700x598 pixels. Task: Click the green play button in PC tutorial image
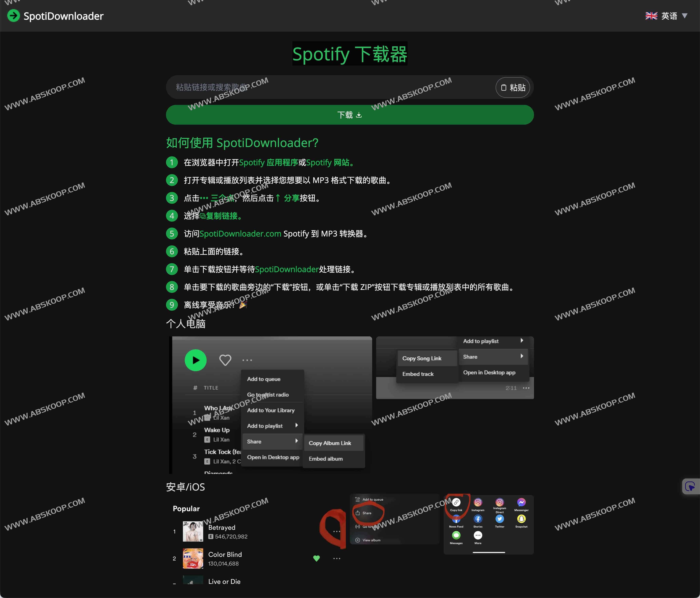(x=196, y=360)
